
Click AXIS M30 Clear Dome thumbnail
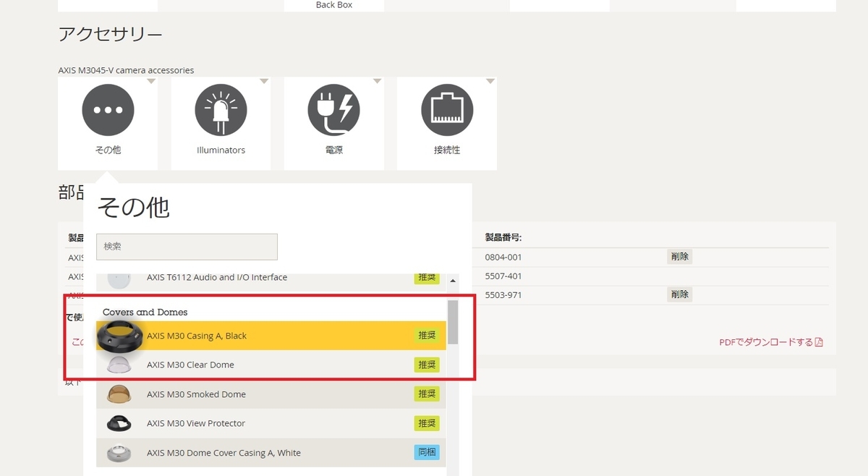pos(119,365)
